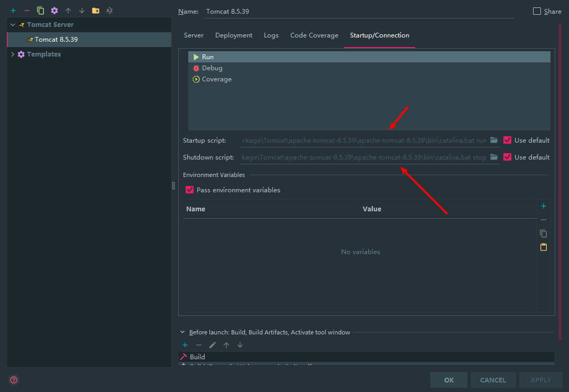Viewport: 569px width, 392px height.
Task: Toggle the Share checkbox
Action: point(537,11)
